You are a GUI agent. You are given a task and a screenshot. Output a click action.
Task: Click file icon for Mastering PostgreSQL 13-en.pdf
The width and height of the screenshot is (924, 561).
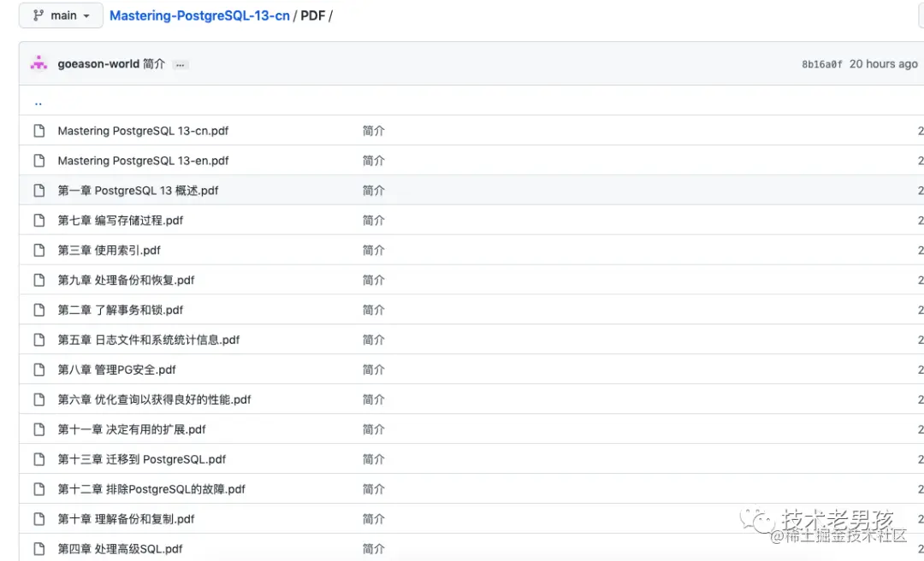point(38,160)
